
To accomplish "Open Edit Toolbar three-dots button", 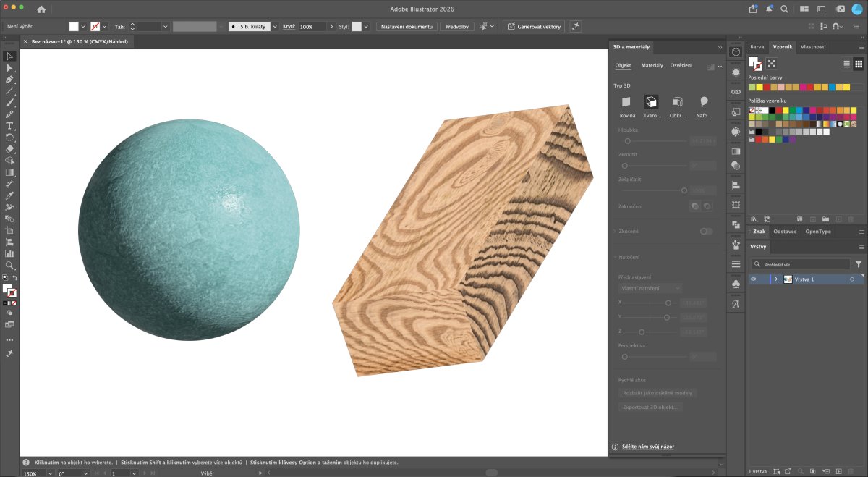I will click(10, 339).
